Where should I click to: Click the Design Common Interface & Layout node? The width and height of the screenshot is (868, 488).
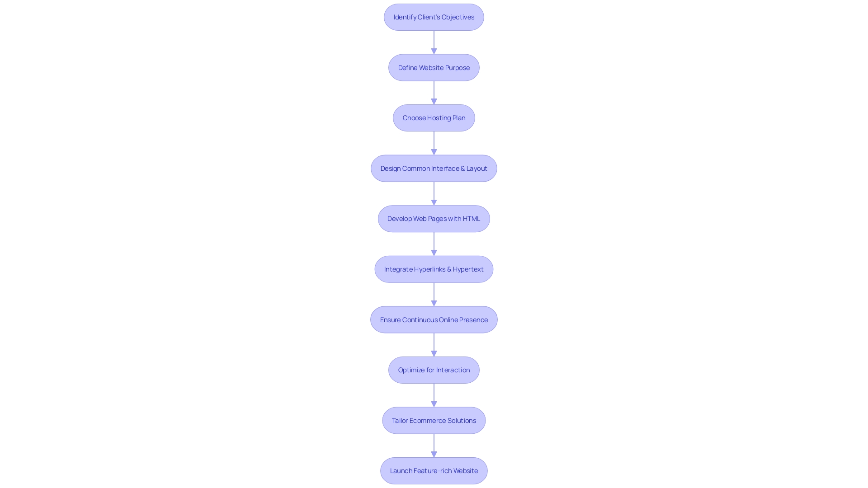434,168
